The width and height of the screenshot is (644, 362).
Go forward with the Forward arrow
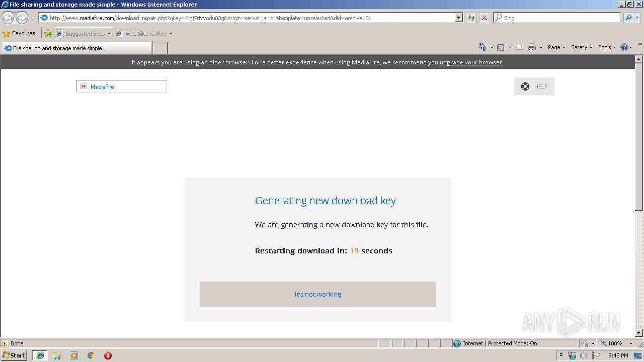pos(22,18)
